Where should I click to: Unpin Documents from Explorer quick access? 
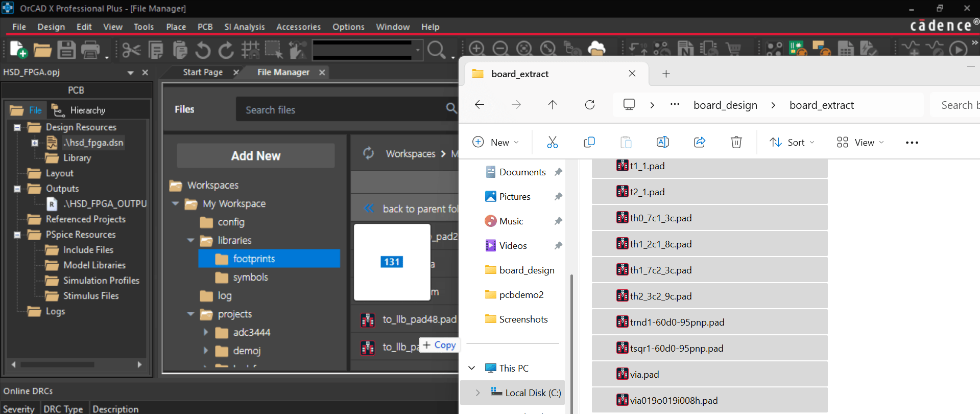[558, 172]
